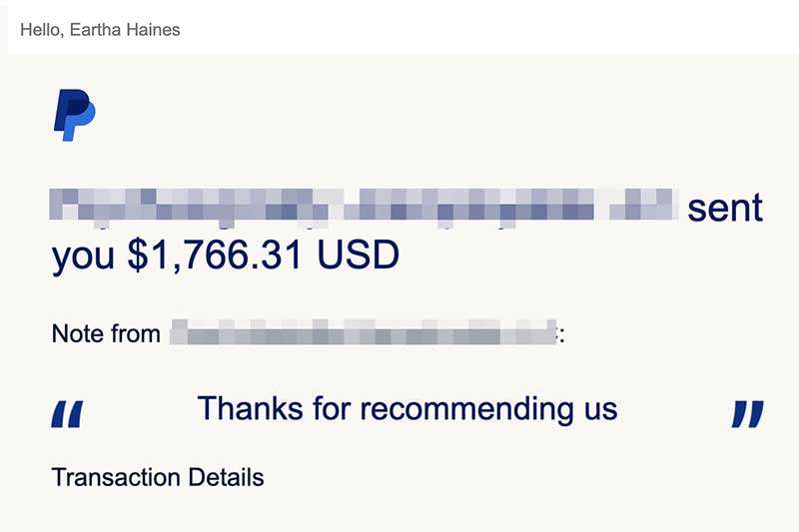Click the USD currency label
The image size is (799, 532).
click(358, 255)
